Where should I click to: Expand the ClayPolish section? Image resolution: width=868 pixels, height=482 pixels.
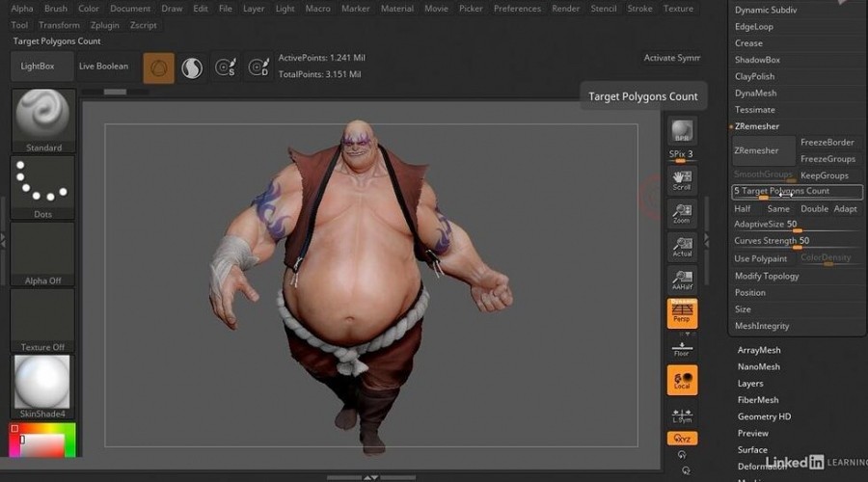click(754, 76)
